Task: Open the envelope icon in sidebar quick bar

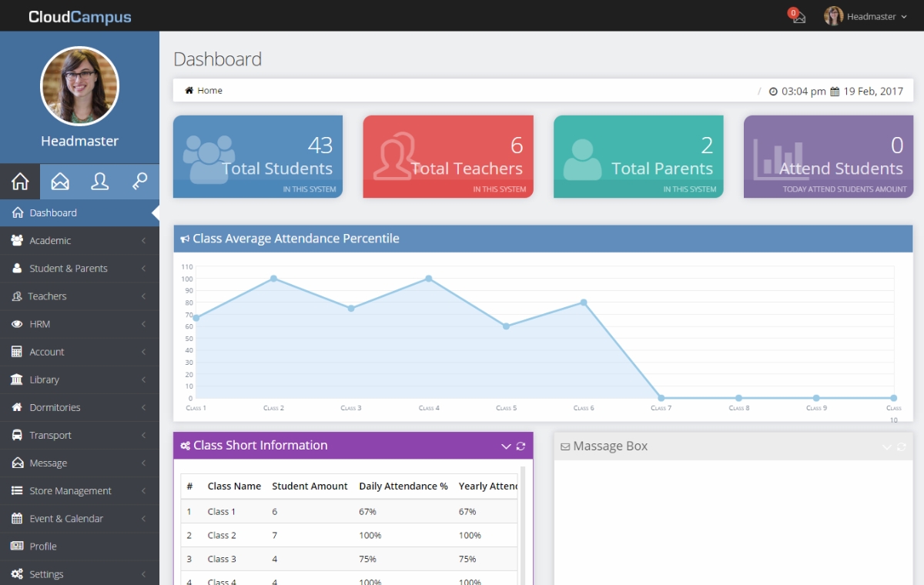Action: coord(60,182)
